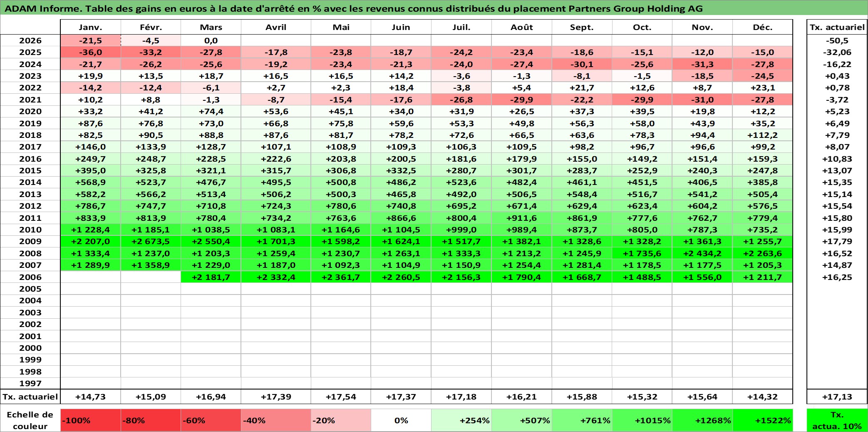Image resolution: width=868 pixels, height=432 pixels.
Task: Click the bottom rate +14,32 for December
Action: pyautogui.click(x=762, y=397)
